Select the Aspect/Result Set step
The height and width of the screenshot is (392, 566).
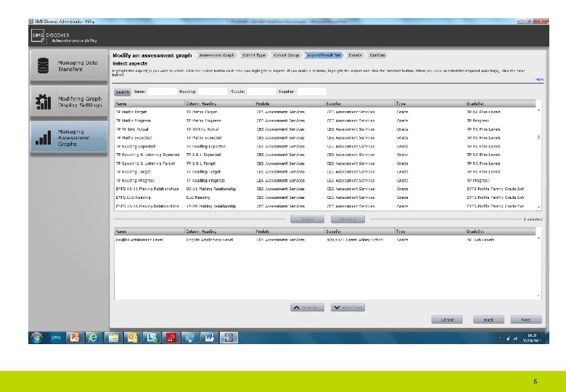coord(324,55)
